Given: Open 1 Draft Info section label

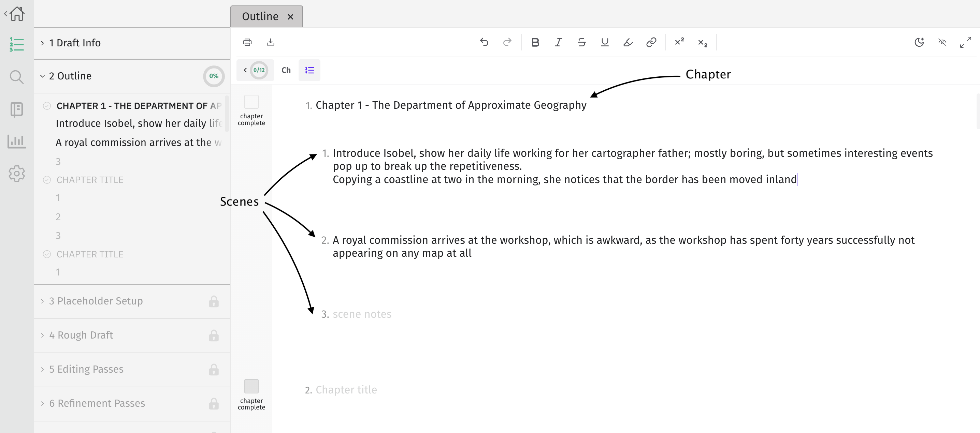Looking at the screenshot, I should click(75, 43).
